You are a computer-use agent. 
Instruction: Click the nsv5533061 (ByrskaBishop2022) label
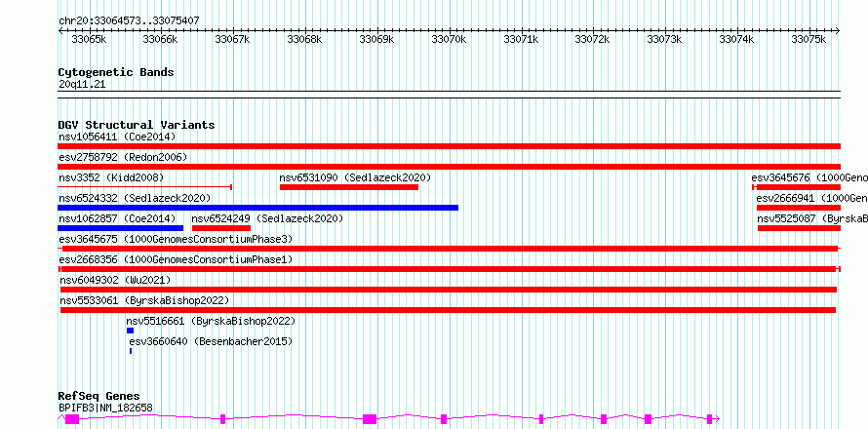(144, 300)
